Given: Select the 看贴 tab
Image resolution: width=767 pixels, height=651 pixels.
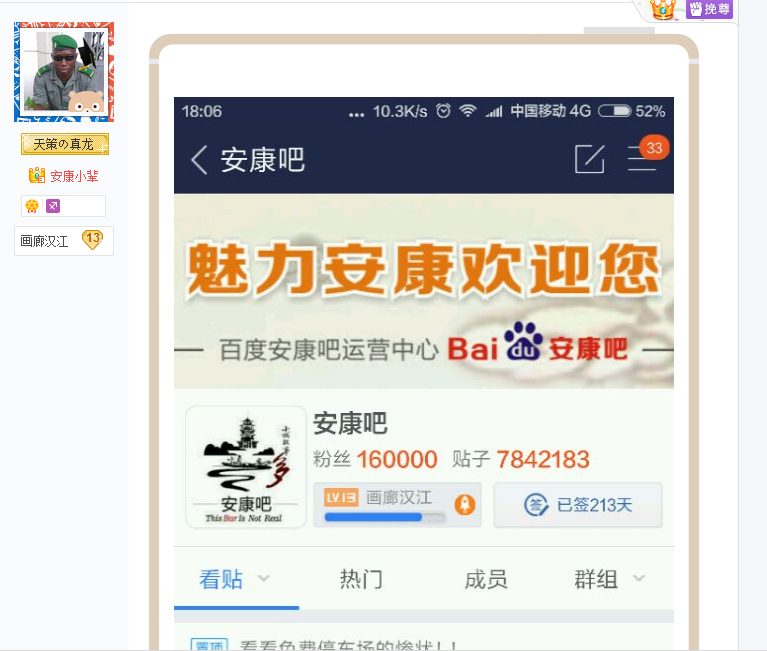Looking at the screenshot, I should coord(221,580).
